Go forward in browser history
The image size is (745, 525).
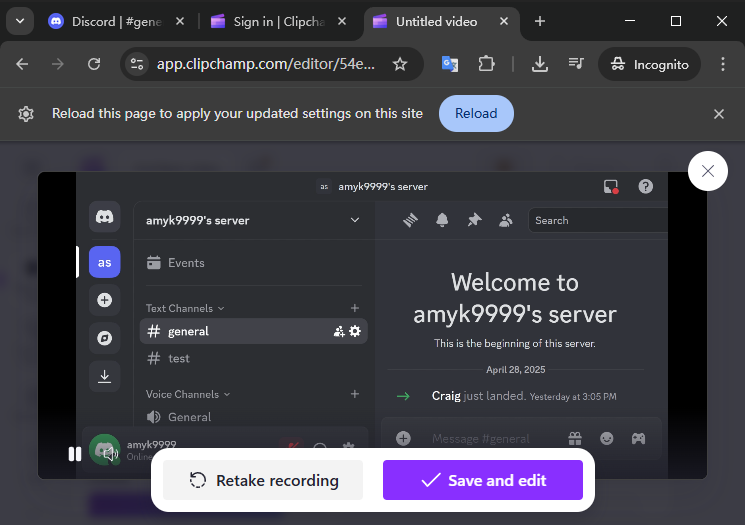(57, 64)
